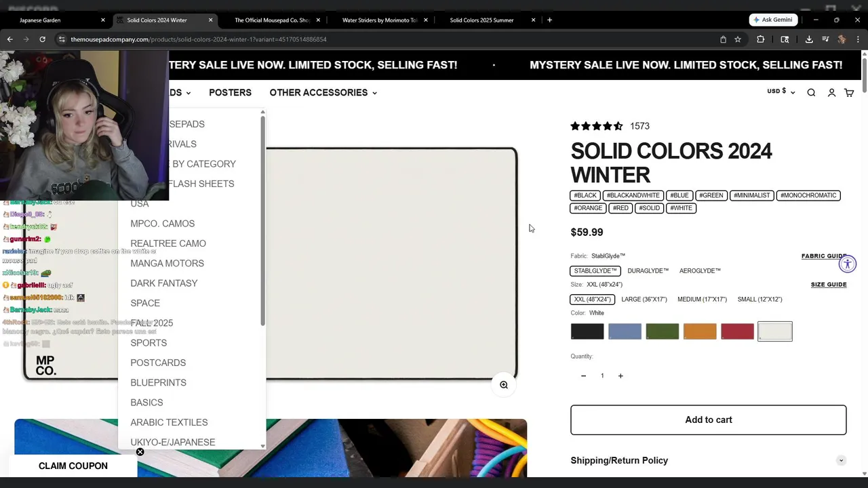Open browser downloads icon
The height and width of the screenshot is (488, 868).
point(809,39)
